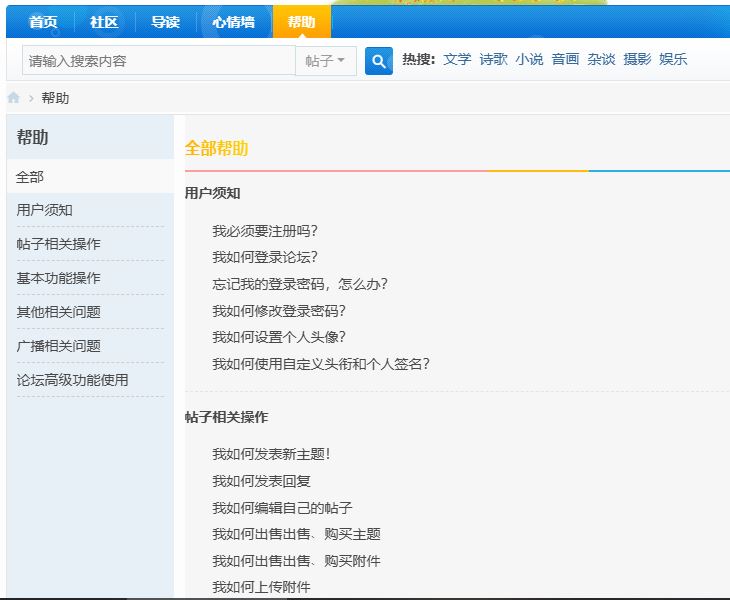Open help topic 忘记我的登录密码,怎么办?
The height and width of the screenshot is (600, 730).
(x=300, y=284)
